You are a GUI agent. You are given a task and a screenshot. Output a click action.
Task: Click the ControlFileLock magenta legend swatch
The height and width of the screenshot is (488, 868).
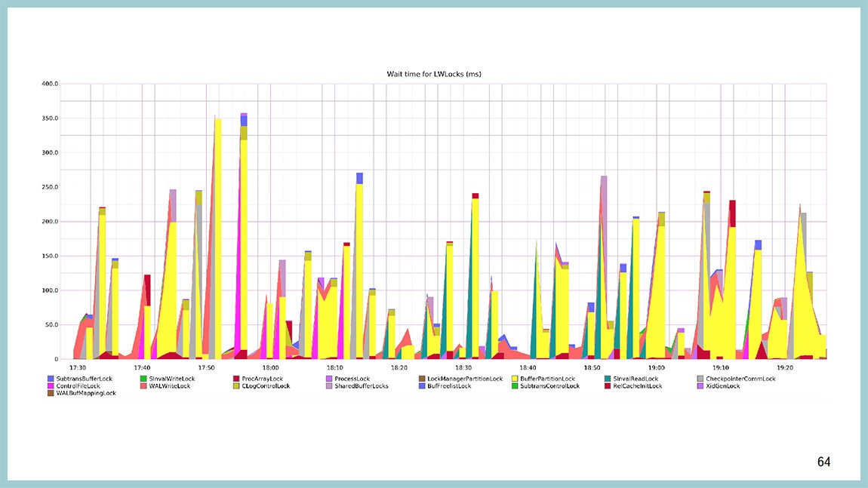(x=51, y=386)
